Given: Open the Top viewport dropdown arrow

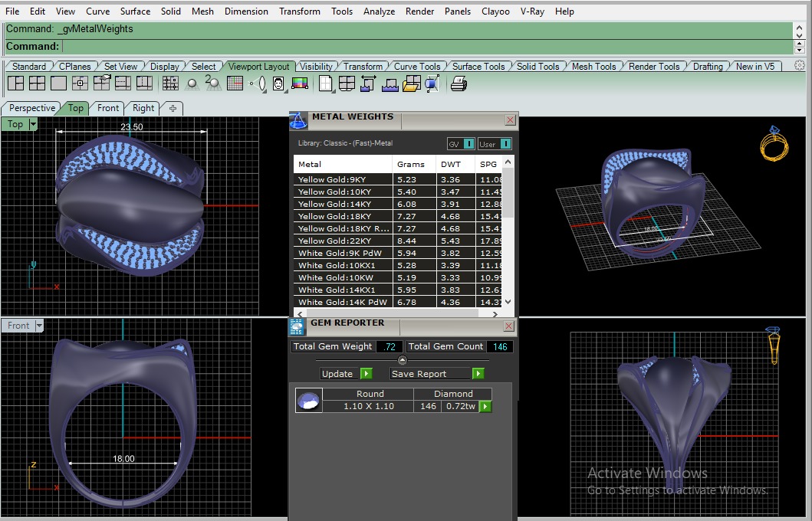Looking at the screenshot, I should coord(33,124).
